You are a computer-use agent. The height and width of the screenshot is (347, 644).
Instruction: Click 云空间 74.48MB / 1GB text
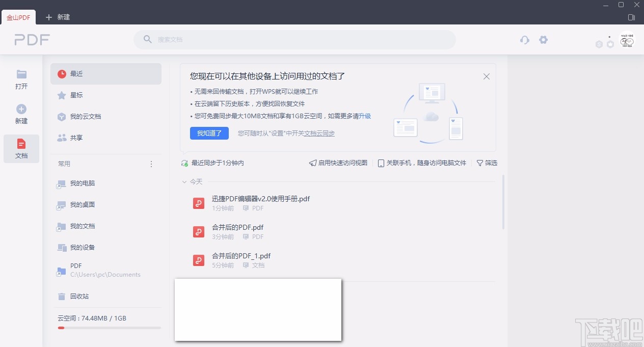click(x=92, y=318)
